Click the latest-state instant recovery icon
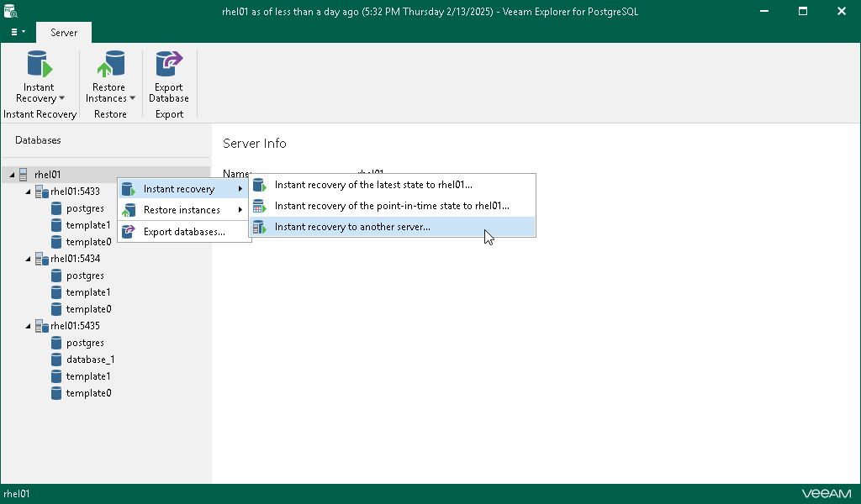 click(259, 185)
